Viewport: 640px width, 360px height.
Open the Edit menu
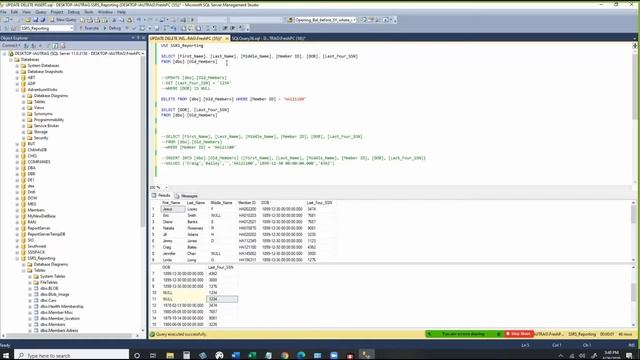[x=14, y=12]
